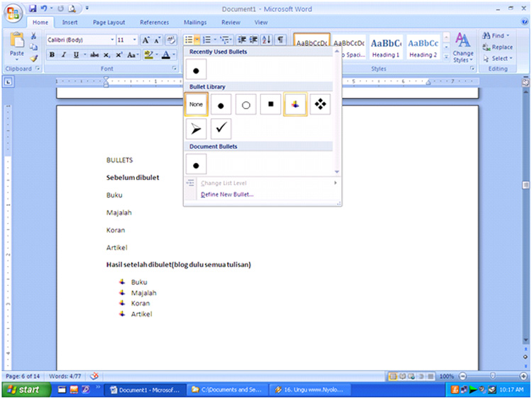
Task: Open the Office button menu
Action: click(13, 13)
